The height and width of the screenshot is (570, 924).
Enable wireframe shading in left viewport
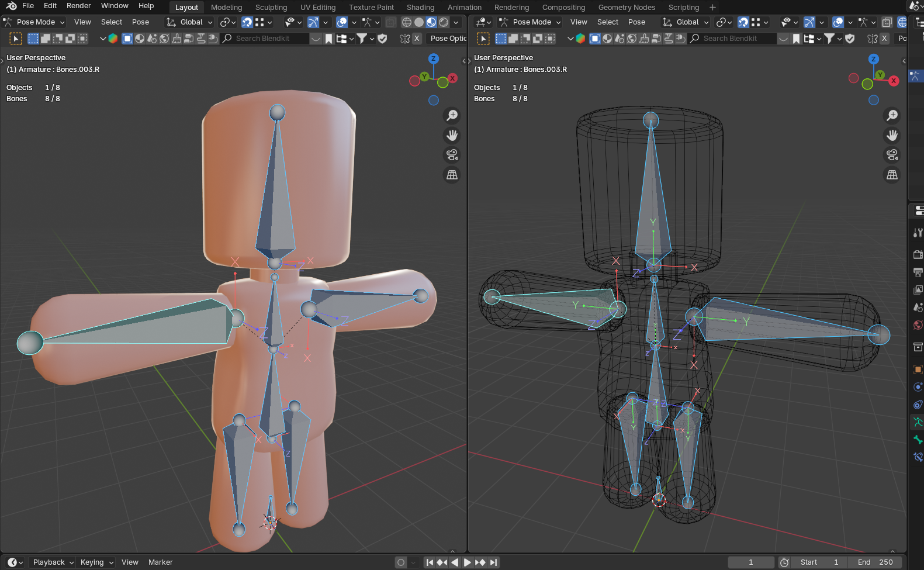pos(407,22)
